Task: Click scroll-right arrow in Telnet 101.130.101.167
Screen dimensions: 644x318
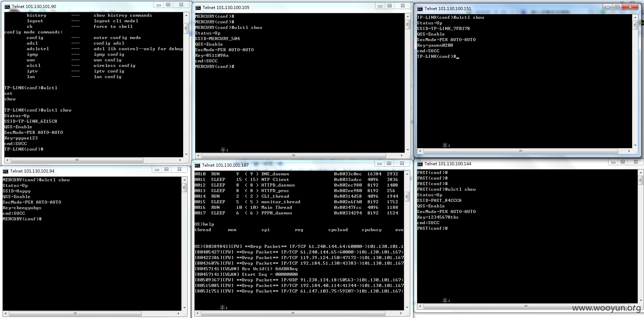Action: (x=401, y=313)
